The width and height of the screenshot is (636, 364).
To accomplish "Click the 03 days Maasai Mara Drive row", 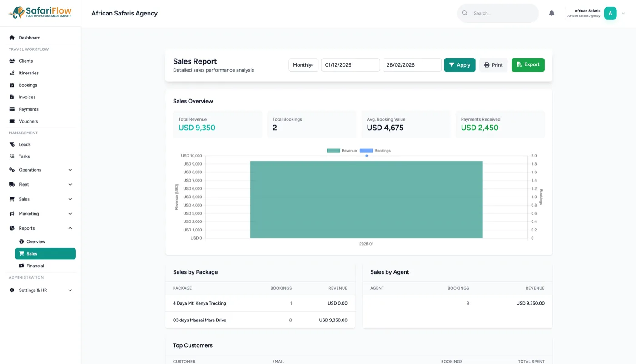I will [x=260, y=320].
